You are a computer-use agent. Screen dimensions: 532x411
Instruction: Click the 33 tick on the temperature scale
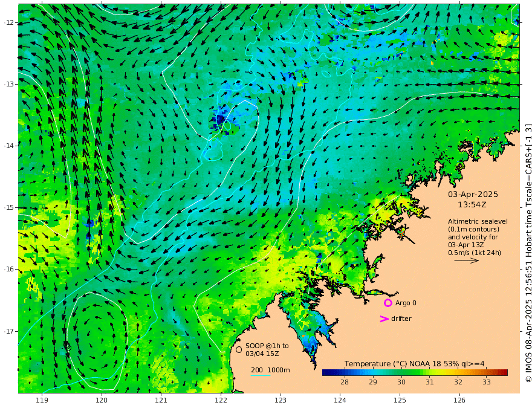(x=487, y=382)
